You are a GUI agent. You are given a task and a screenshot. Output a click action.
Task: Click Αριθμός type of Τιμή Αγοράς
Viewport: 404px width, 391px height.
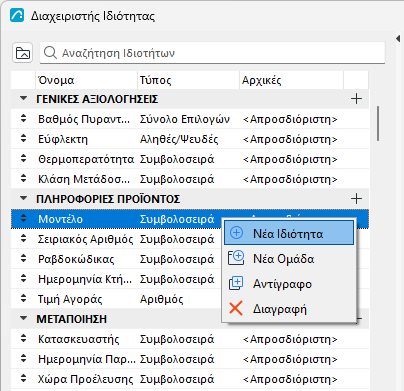pos(162,299)
